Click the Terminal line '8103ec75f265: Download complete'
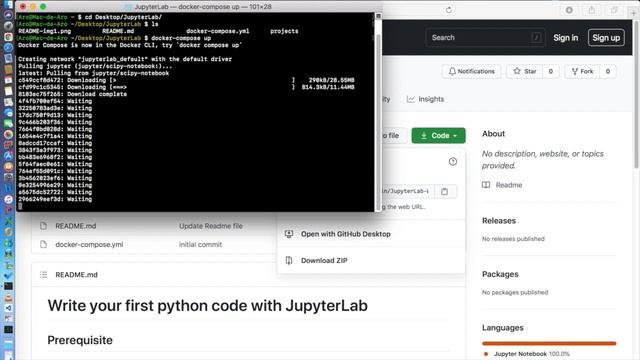The width and height of the screenshot is (640, 360). pos(73,94)
